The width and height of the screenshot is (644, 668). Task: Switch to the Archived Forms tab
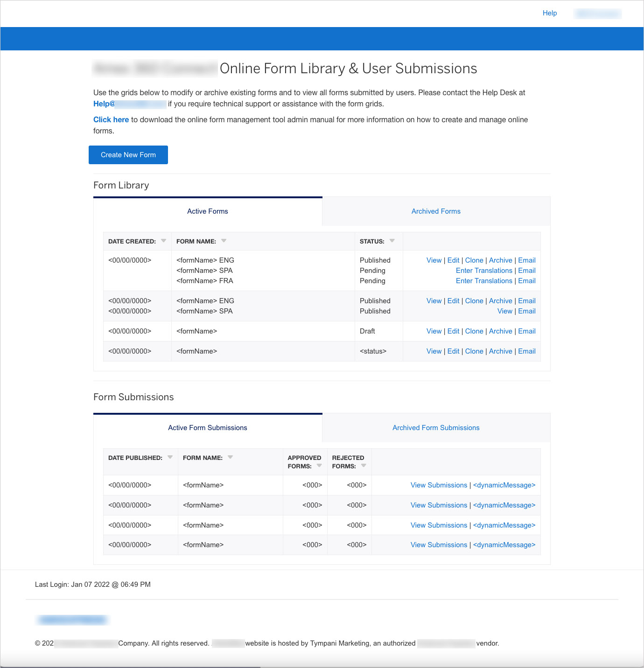pos(436,211)
